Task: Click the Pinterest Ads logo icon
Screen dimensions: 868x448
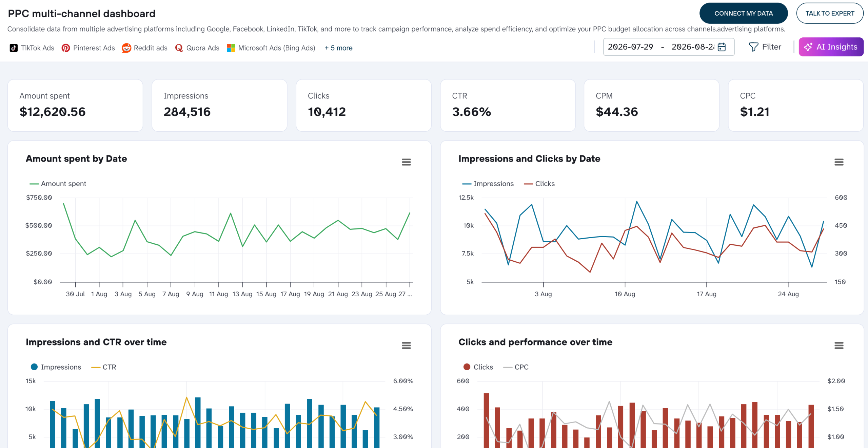Action: pos(66,48)
